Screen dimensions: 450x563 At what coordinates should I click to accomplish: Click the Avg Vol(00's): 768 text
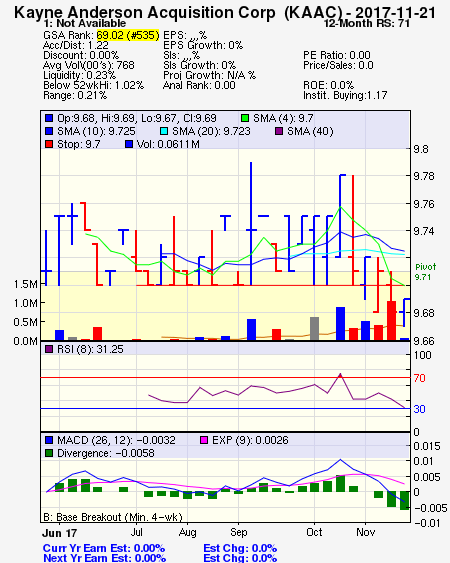pyautogui.click(x=89, y=65)
